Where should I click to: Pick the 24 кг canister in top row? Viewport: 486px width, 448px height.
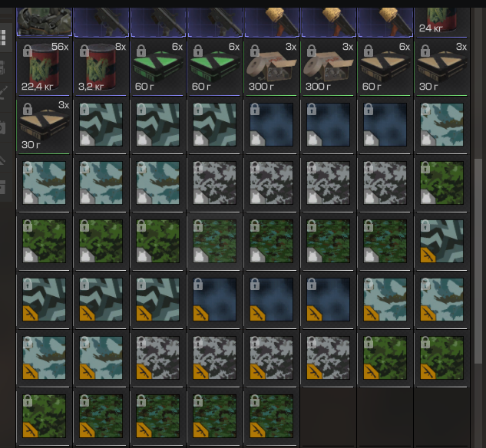click(441, 21)
